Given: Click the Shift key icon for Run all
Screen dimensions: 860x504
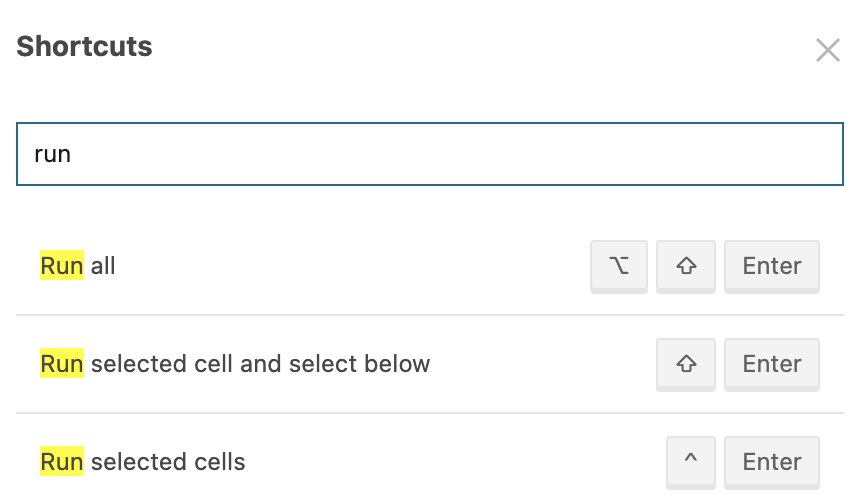Looking at the screenshot, I should 686,266.
